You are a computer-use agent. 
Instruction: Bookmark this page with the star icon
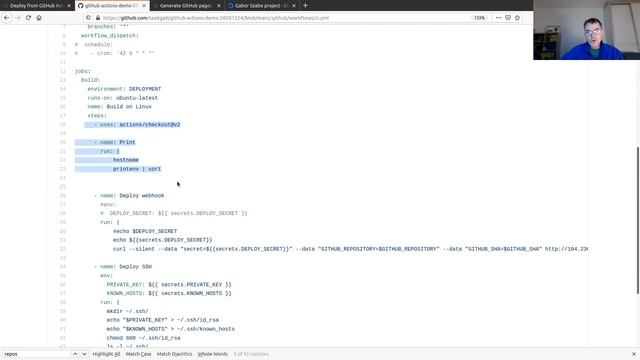pyautogui.click(x=517, y=18)
